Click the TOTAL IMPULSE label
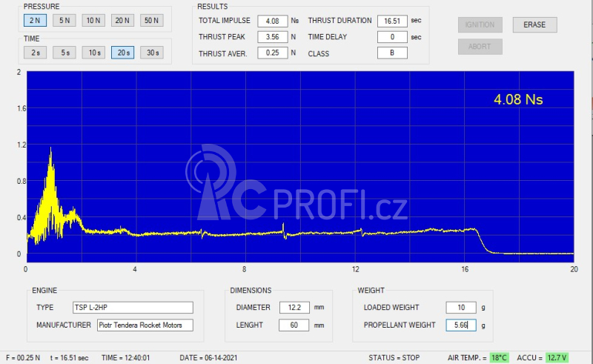 coord(225,21)
